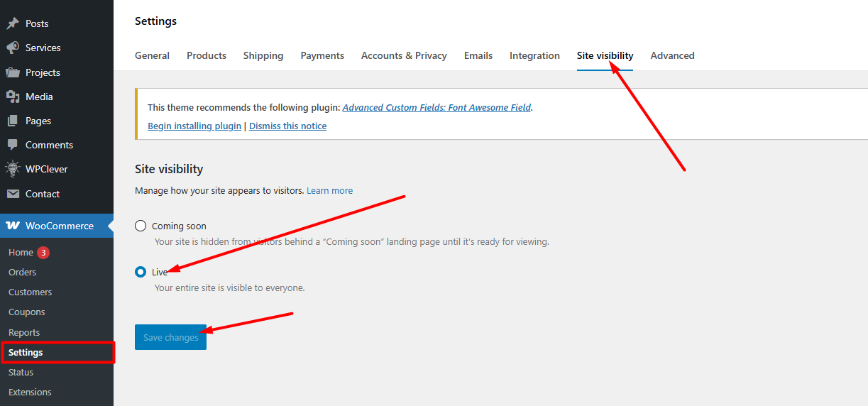This screenshot has width=868, height=406.
Task: Click the Services megaphone icon
Action: (13, 48)
